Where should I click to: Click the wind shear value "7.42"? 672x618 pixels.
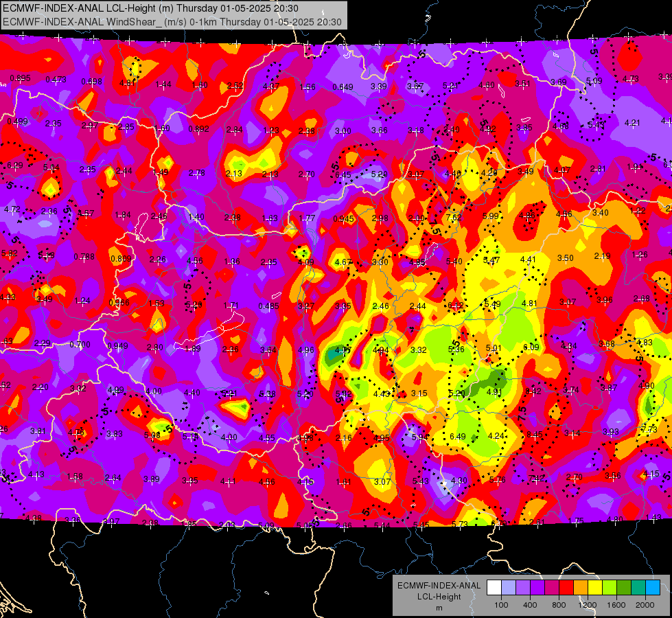coord(536,478)
